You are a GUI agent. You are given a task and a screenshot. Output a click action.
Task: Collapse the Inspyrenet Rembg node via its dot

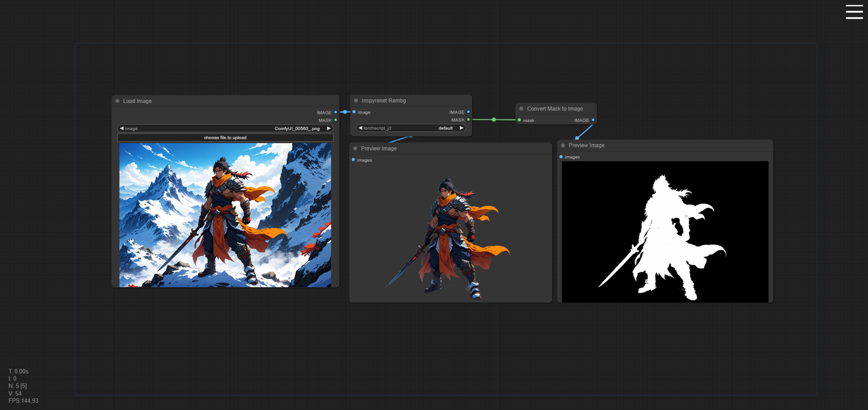(356, 101)
